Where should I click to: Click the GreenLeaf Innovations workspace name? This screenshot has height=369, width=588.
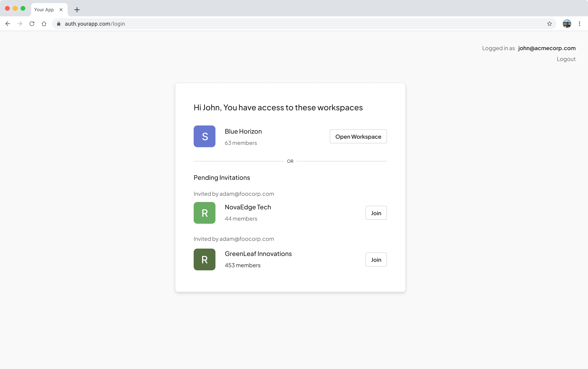click(258, 254)
